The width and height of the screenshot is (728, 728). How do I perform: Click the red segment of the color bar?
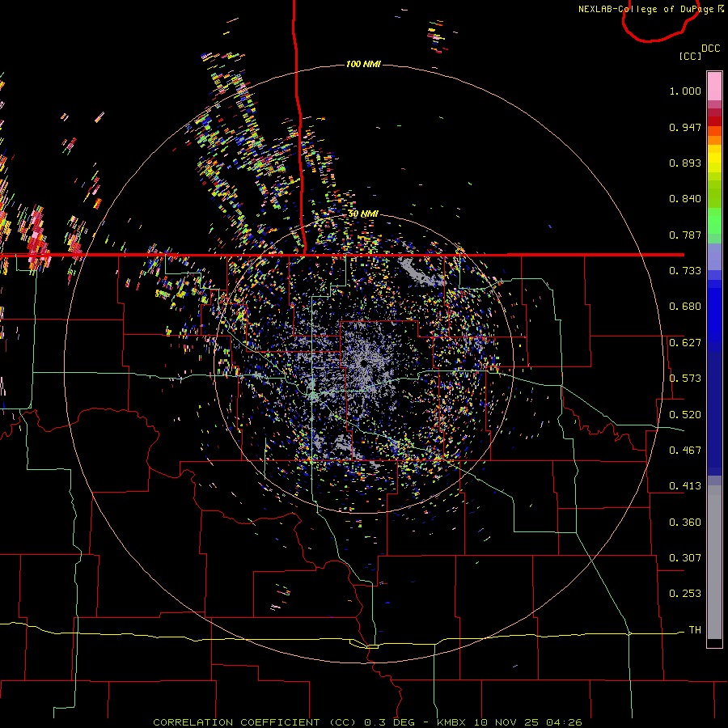[x=714, y=121]
